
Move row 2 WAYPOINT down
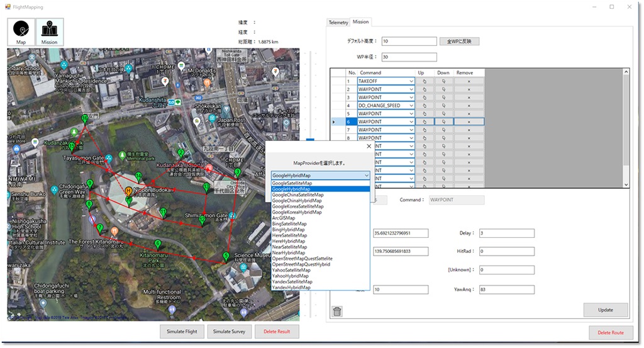coord(443,89)
